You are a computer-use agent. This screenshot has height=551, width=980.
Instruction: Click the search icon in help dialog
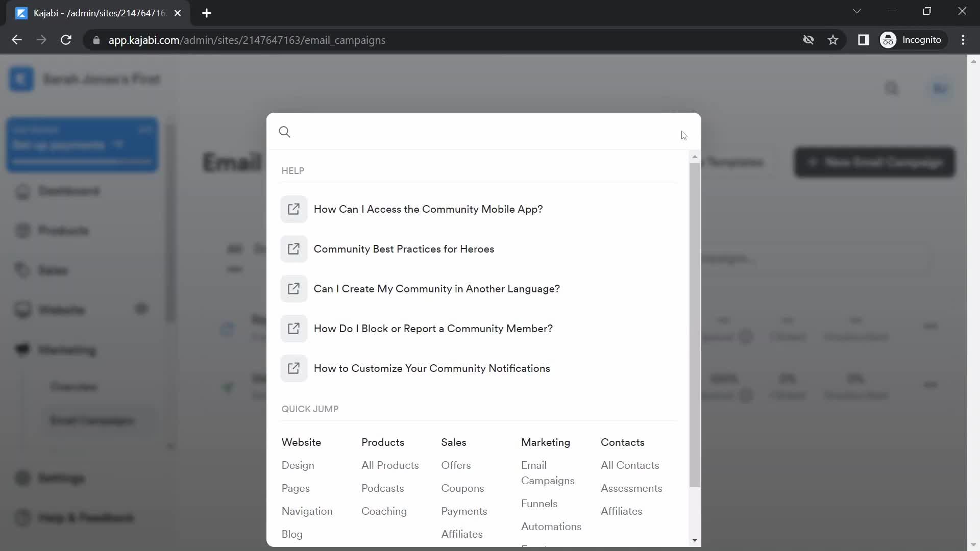[x=285, y=131]
